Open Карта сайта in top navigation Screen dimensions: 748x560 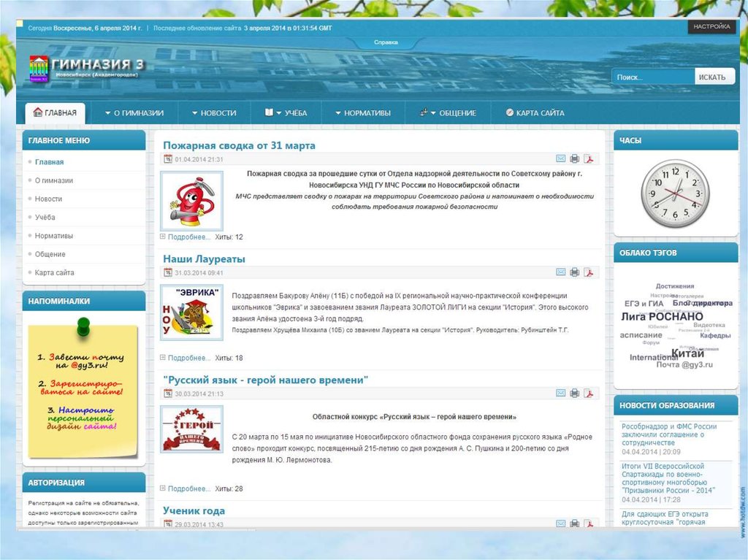coord(535,113)
